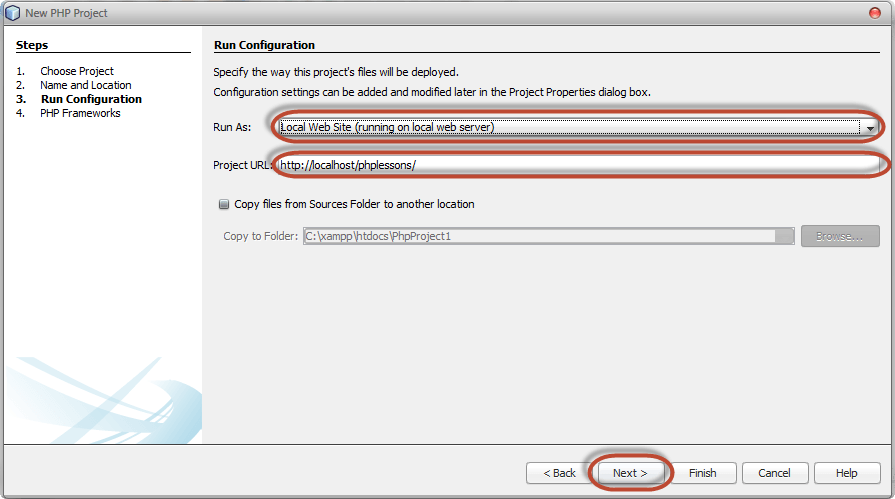This screenshot has height=499, width=895.
Task: Select step 2 Name and Location
Action: click(x=85, y=85)
